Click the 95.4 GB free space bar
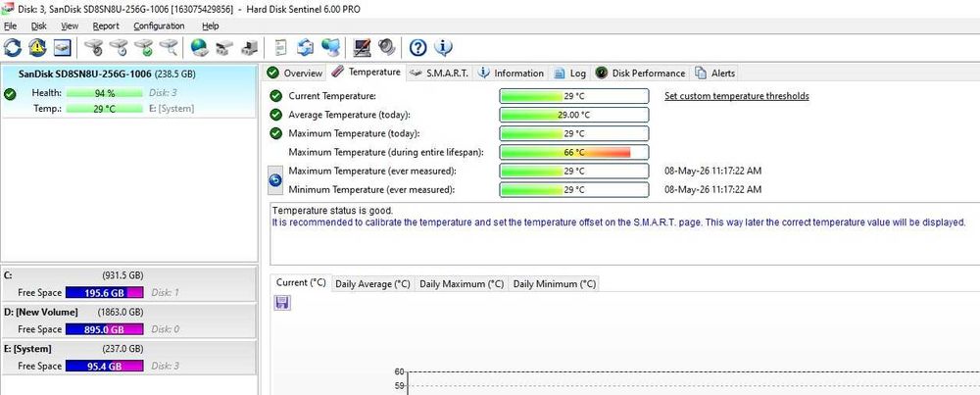The width and height of the screenshot is (980, 395). pos(105,367)
